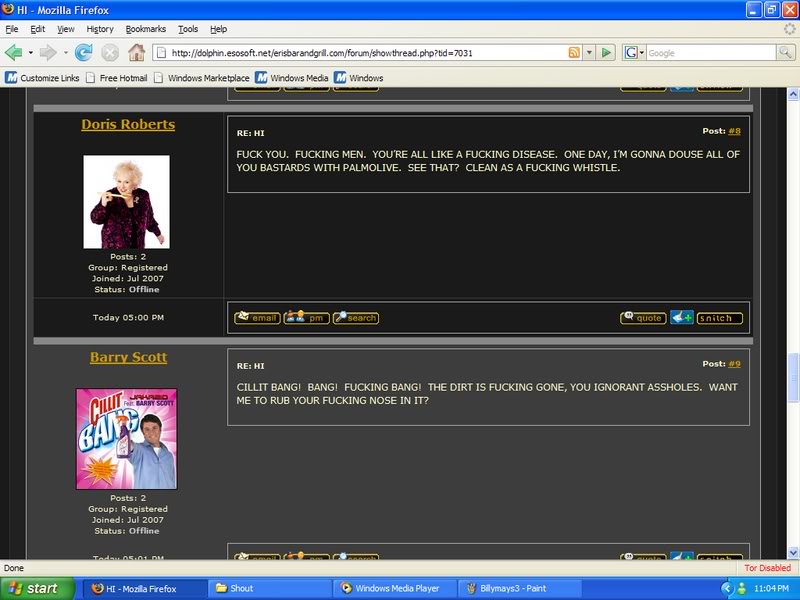Email Doris Roberts via email button
The height and width of the screenshot is (600, 800).
257,318
